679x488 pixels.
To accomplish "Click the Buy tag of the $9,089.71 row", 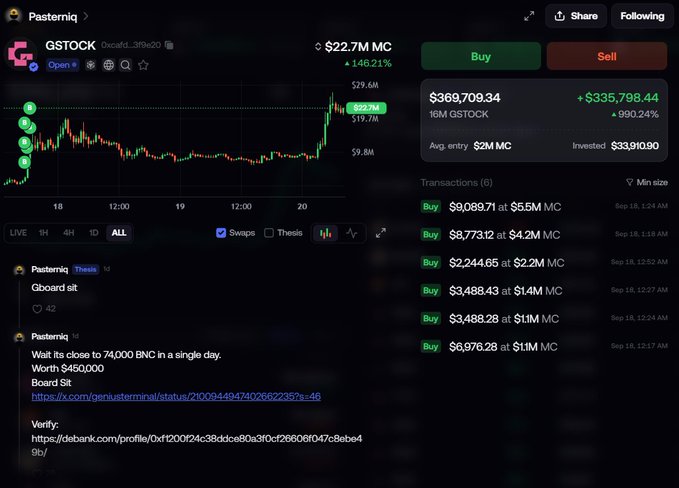I will [430, 207].
